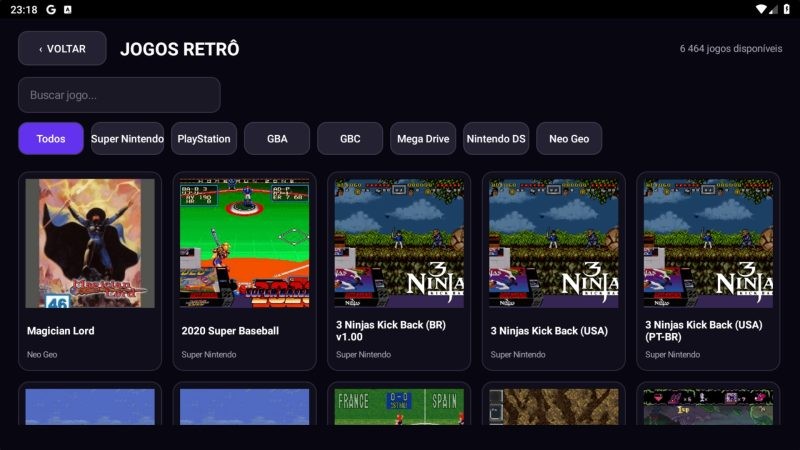Click the 6 464 jogos disponíveis counter

click(x=731, y=48)
